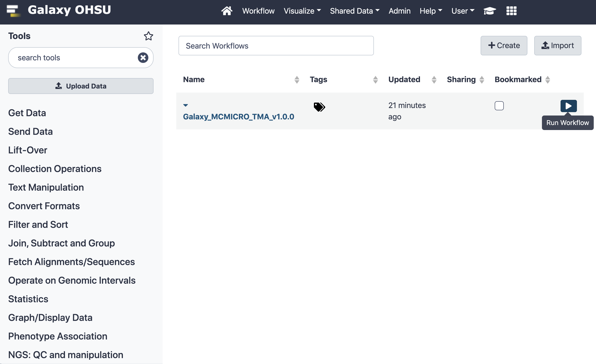Open the Galaxy_MCMICRO_TMA_v1.0.0 workflow link
This screenshot has height=364, width=596.
point(238,117)
